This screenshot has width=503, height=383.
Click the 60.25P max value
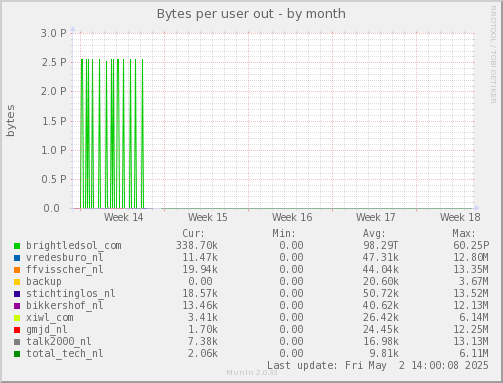[x=471, y=246]
